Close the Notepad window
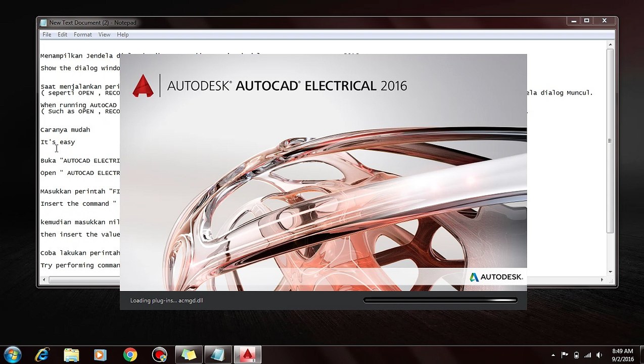 click(604, 21)
